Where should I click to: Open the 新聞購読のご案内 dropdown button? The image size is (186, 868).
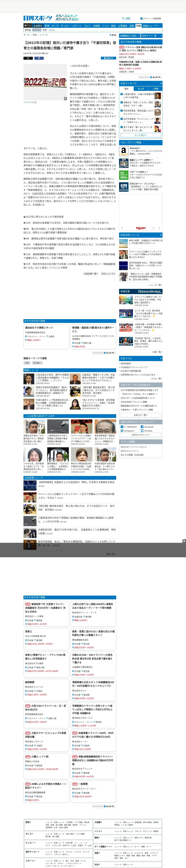130,35
